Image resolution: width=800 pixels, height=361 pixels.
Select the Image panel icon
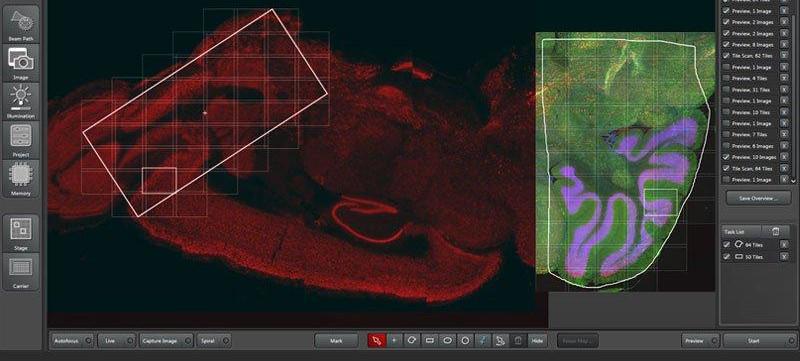pyautogui.click(x=21, y=63)
